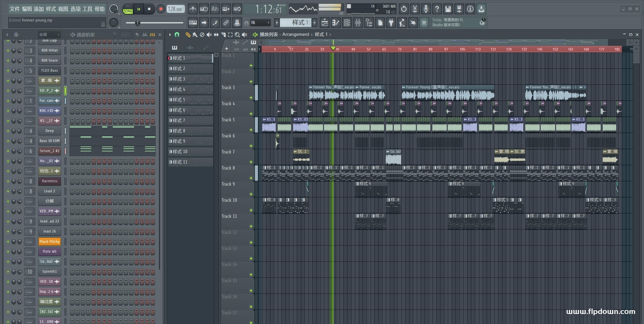Pause playback with the pause button
The height and width of the screenshot is (324, 644).
tap(139, 9)
